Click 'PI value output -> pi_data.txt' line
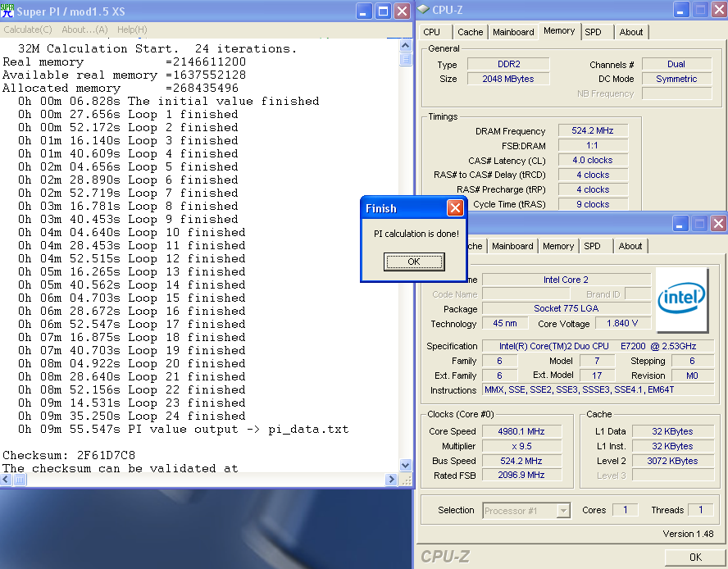 [x=184, y=429]
